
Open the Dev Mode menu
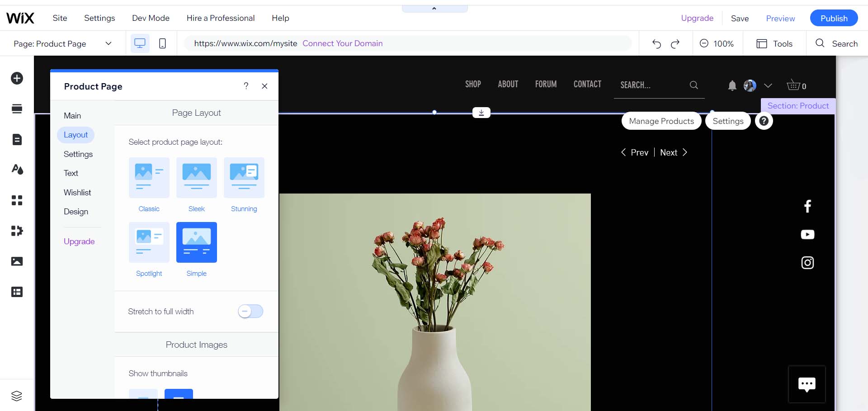[x=151, y=18]
